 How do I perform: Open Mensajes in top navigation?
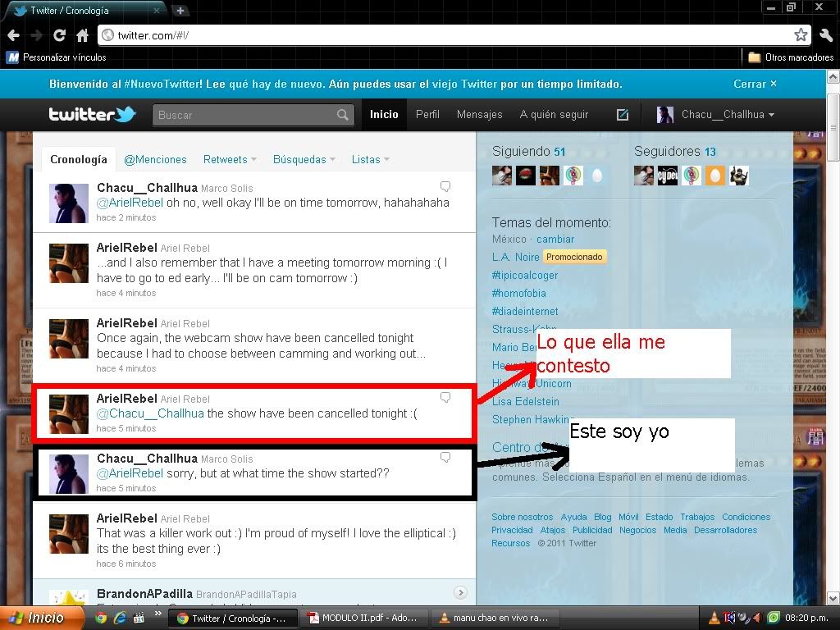coord(479,115)
